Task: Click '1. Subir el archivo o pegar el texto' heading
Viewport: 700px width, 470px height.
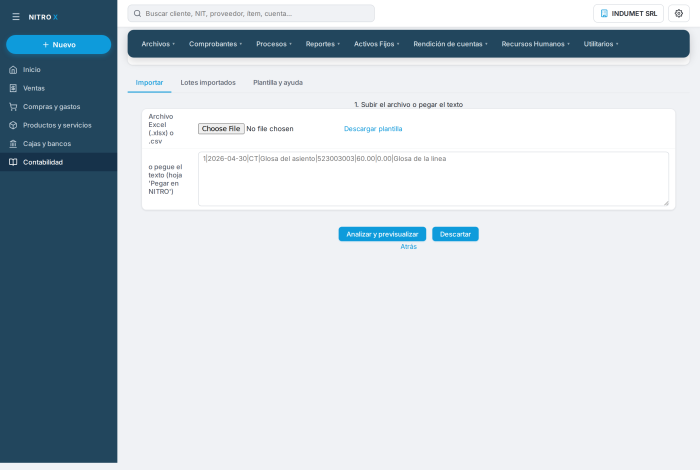Action: point(408,104)
